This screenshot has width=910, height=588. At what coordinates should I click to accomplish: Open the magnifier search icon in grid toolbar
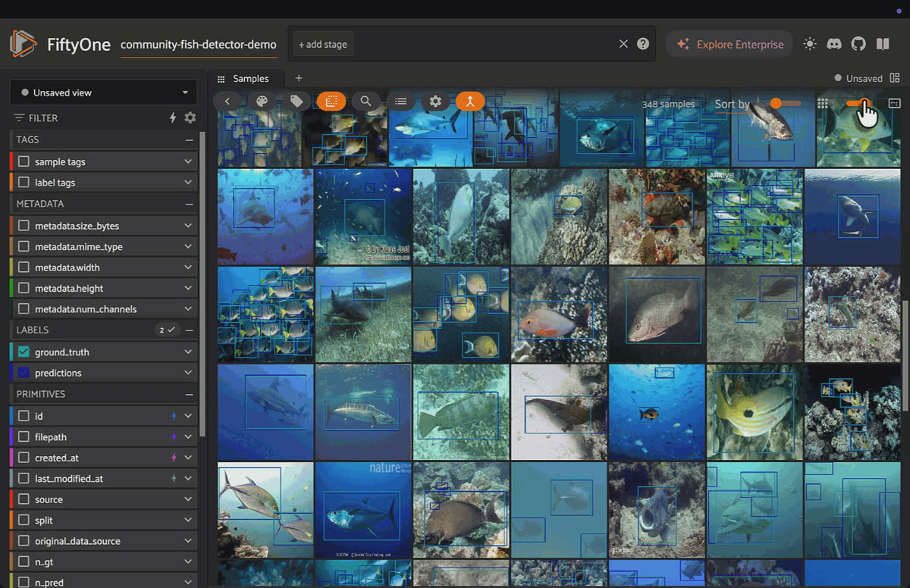click(366, 101)
